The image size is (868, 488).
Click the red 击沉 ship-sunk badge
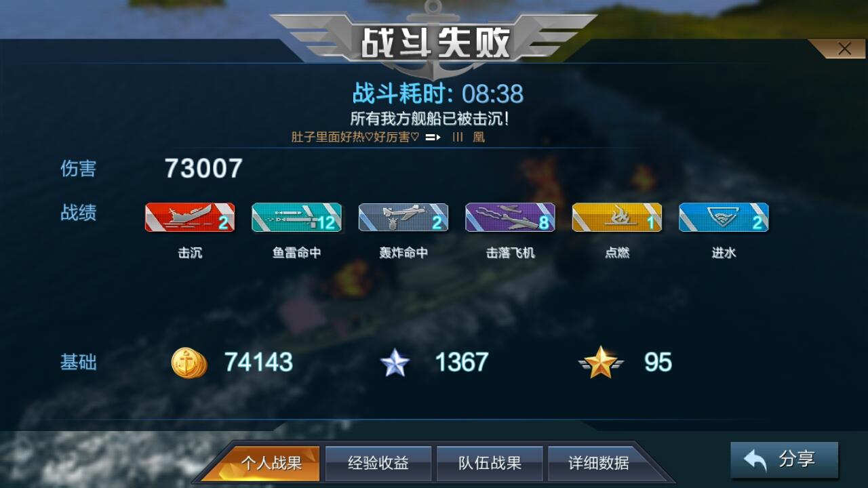190,218
